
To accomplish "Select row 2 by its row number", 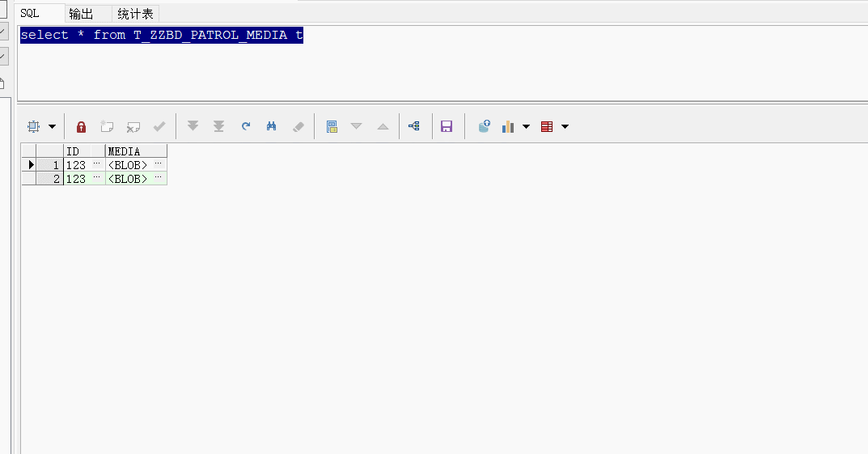I will point(50,178).
